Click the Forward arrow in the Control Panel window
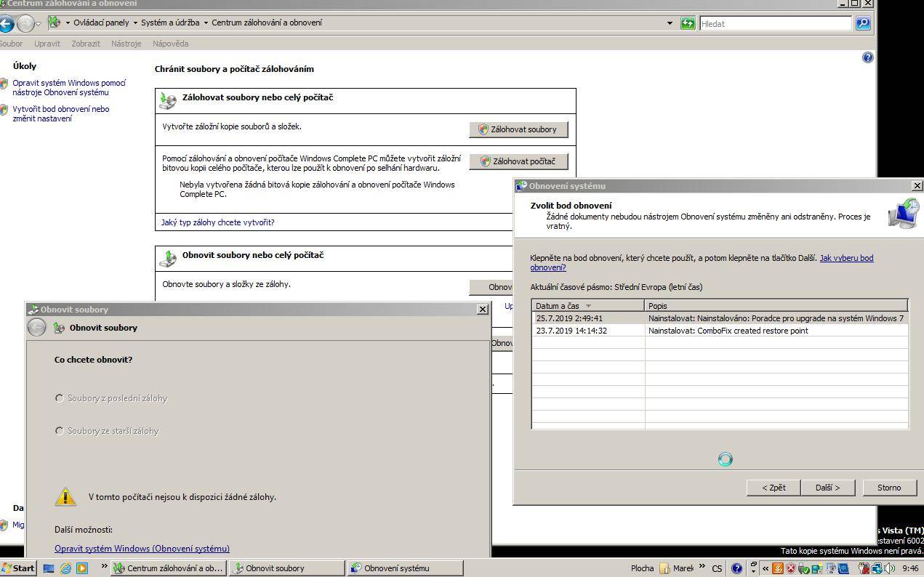The image size is (924, 577). coord(25,23)
